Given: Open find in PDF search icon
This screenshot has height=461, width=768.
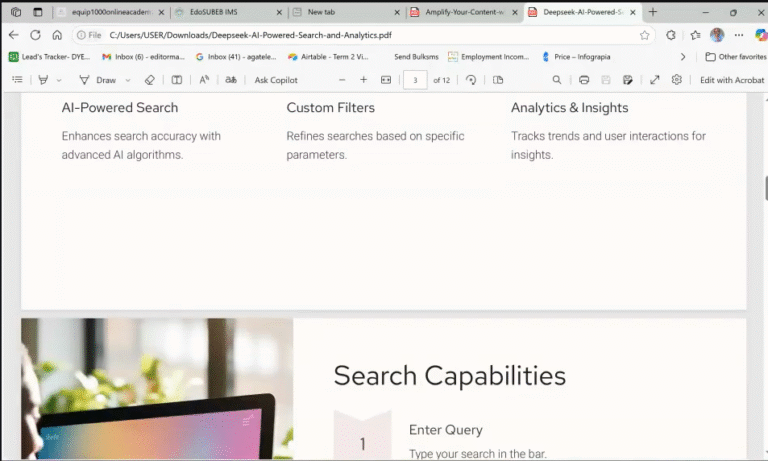Looking at the screenshot, I should point(557,79).
